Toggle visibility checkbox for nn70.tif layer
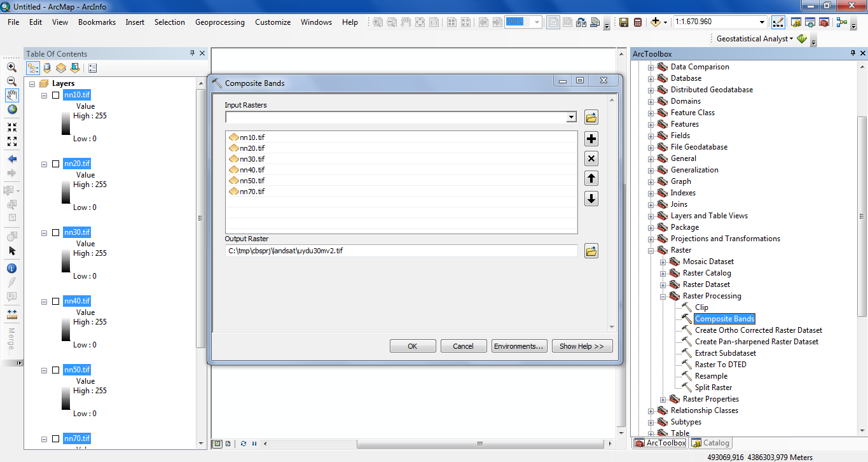This screenshot has height=462, width=868. point(55,438)
